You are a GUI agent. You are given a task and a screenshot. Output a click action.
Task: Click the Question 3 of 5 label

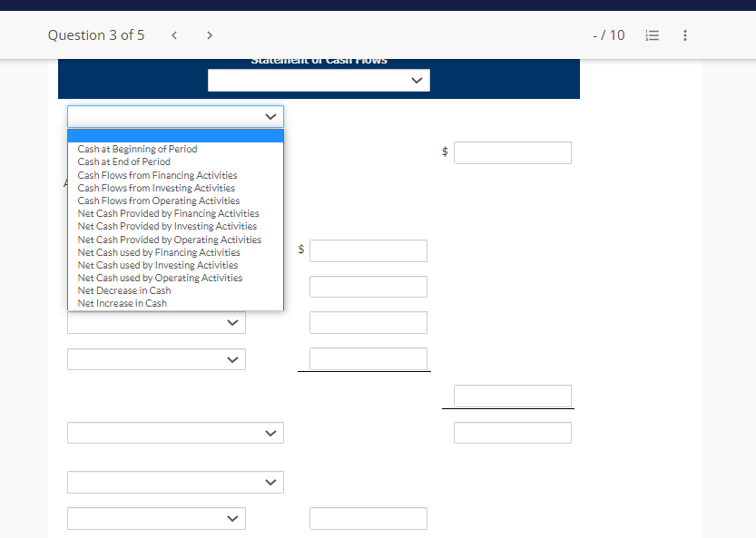coord(96,35)
